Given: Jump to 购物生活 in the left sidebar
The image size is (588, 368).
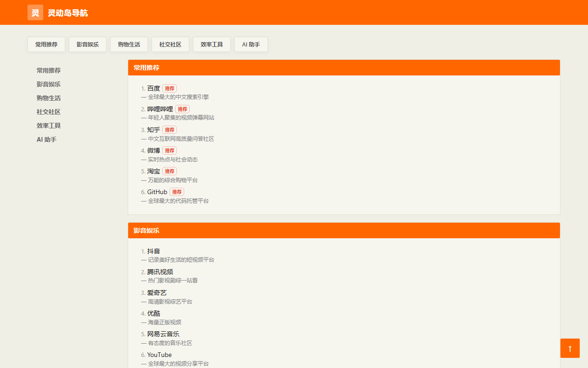Looking at the screenshot, I should 49,98.
